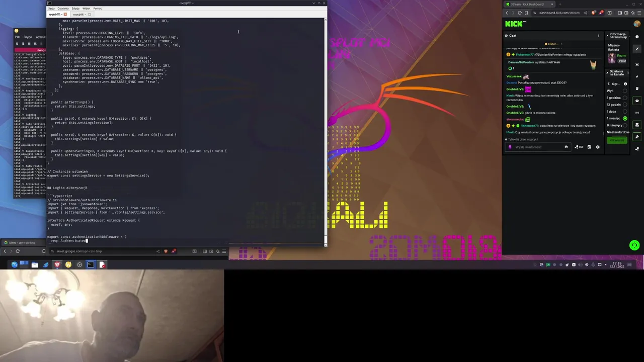The image size is (644, 362).
Task: Click the lightning bolt icon in Kick sidebar
Action: [637, 76]
